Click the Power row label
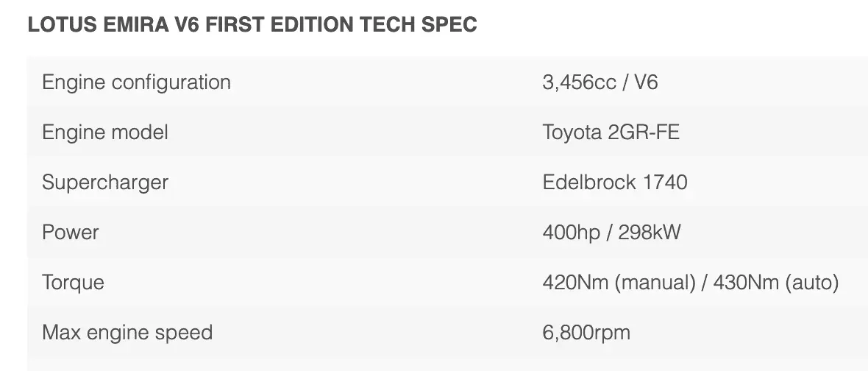868x371 pixels. pyautogui.click(x=71, y=233)
